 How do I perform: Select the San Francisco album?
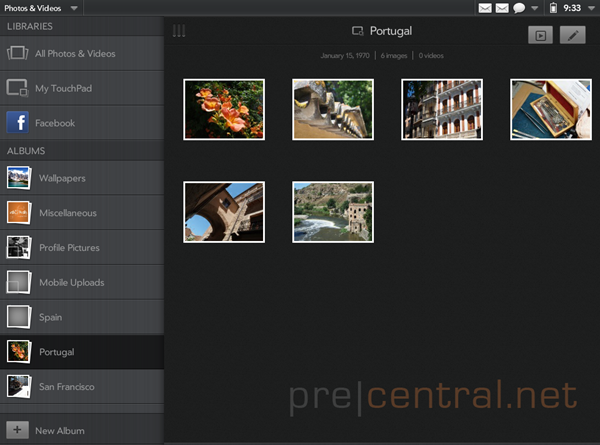[x=82, y=386]
